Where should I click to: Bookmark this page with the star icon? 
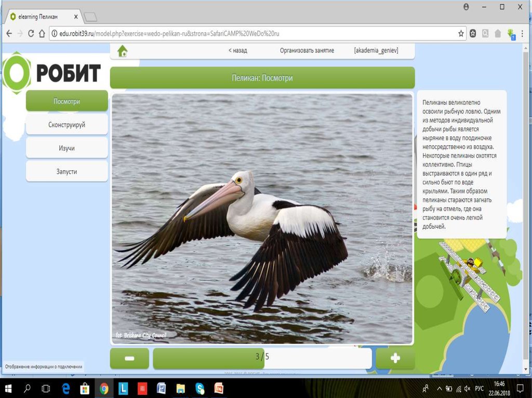coord(461,33)
